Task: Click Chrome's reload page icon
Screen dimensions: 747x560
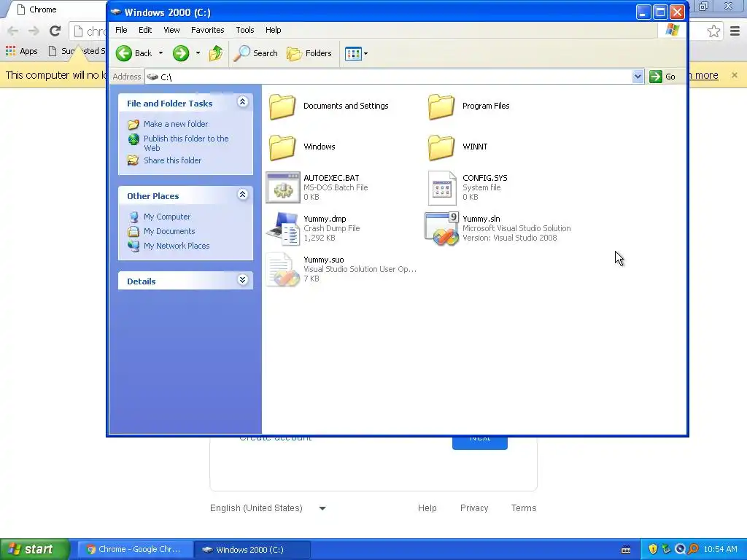Action: pos(55,31)
